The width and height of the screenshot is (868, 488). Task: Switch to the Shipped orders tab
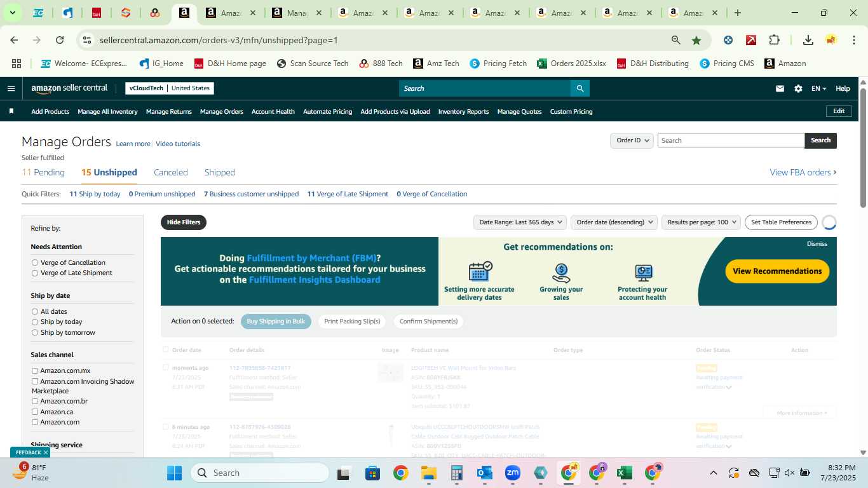point(220,172)
